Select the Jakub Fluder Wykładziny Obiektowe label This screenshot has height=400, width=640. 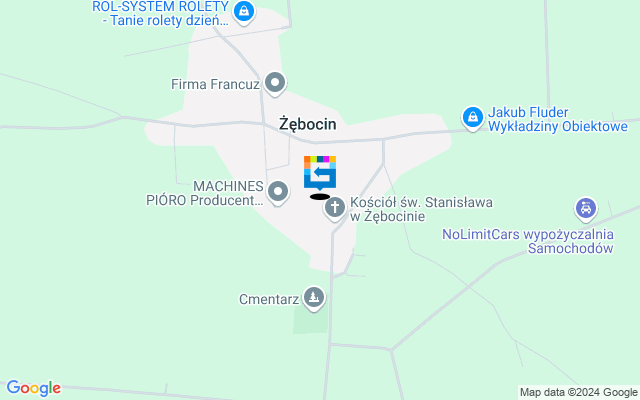coord(558,119)
